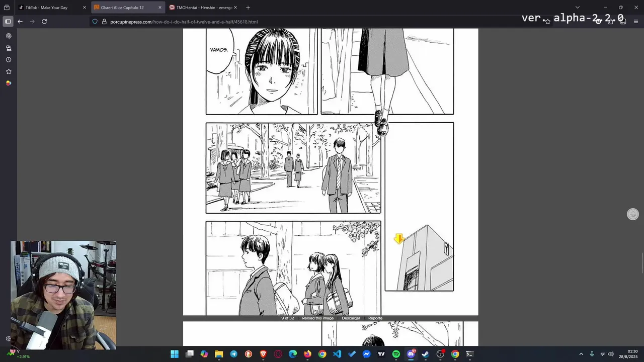The image size is (644, 362).
Task: Switch to the TMOHentai tab
Action: tap(204, 8)
